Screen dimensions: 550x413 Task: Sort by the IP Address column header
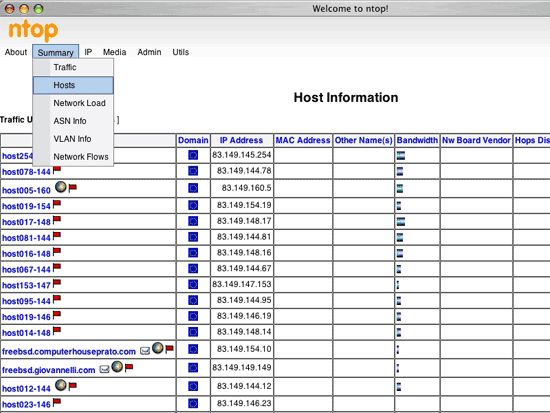tap(241, 140)
